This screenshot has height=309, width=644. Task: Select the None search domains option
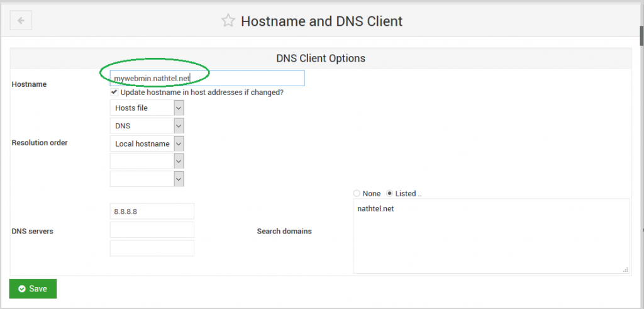357,194
